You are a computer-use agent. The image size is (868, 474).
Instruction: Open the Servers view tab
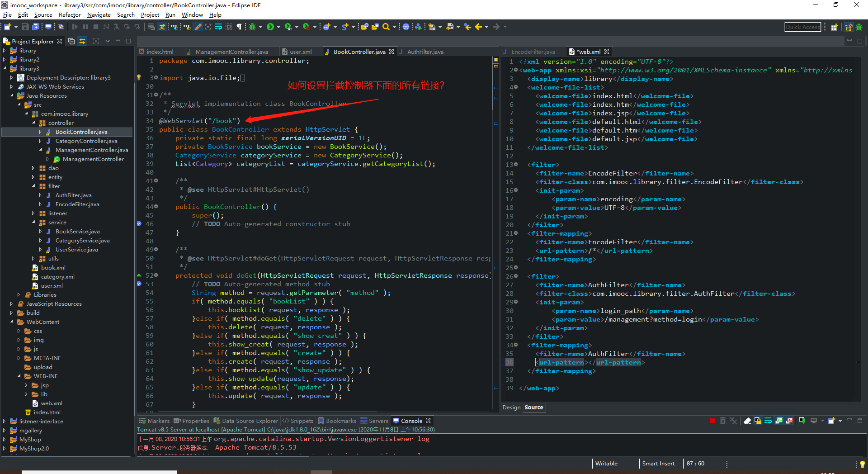point(374,421)
